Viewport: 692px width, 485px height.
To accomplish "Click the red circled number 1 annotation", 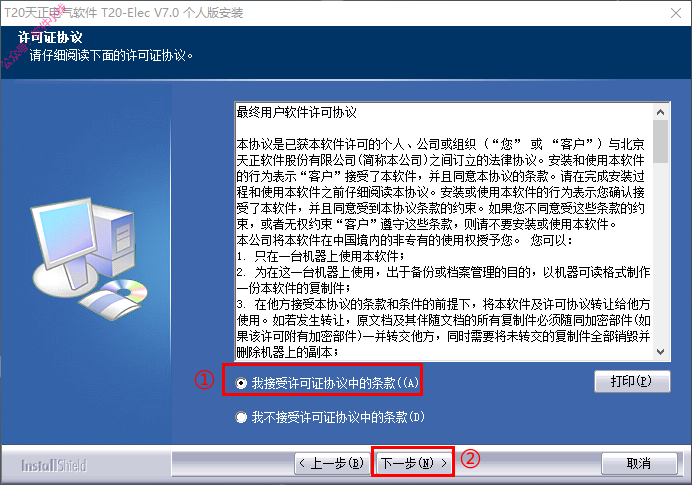I will [204, 380].
